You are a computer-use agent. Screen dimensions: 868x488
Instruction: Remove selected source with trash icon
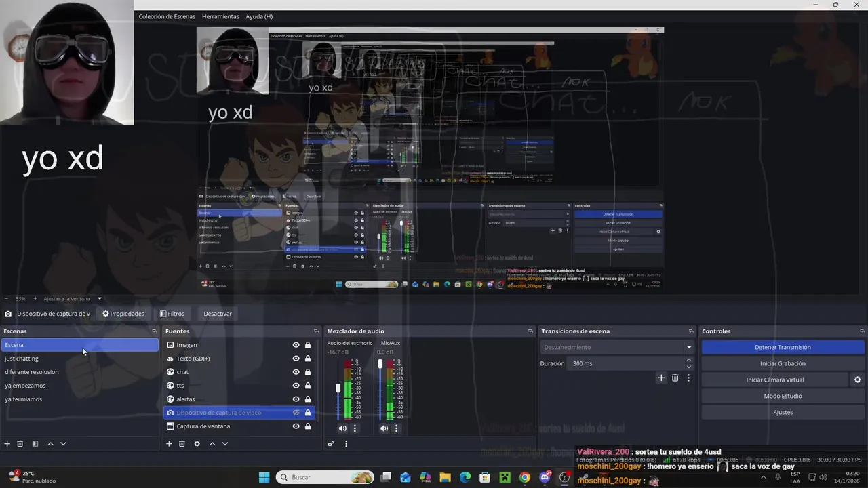pos(182,444)
